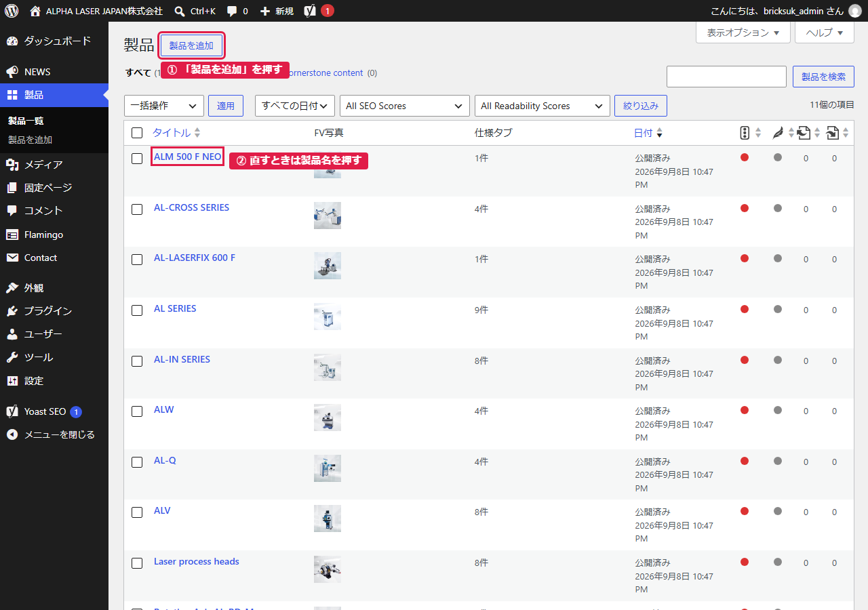Screen dimensions: 868x610
Task: Click the product search input field
Action: [726, 77]
